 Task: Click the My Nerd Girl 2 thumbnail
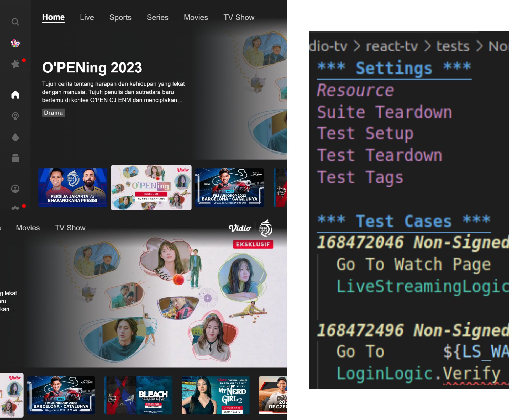point(216,395)
